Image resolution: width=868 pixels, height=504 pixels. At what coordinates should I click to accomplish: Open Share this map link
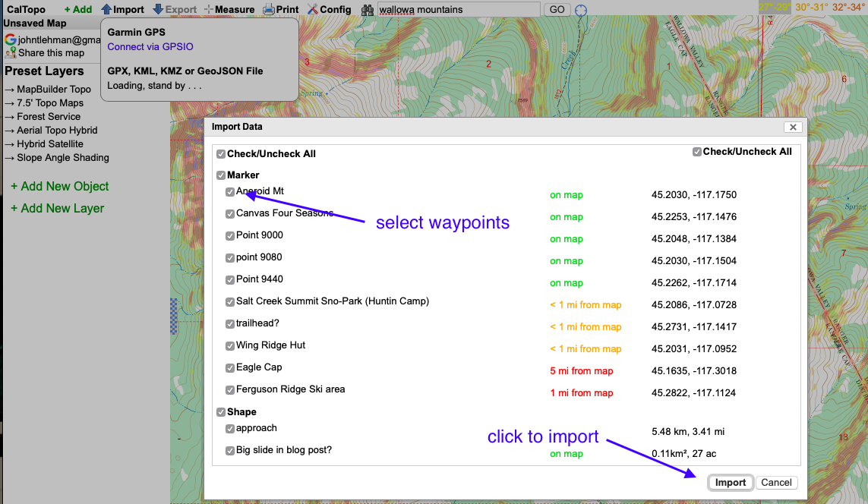[51, 53]
